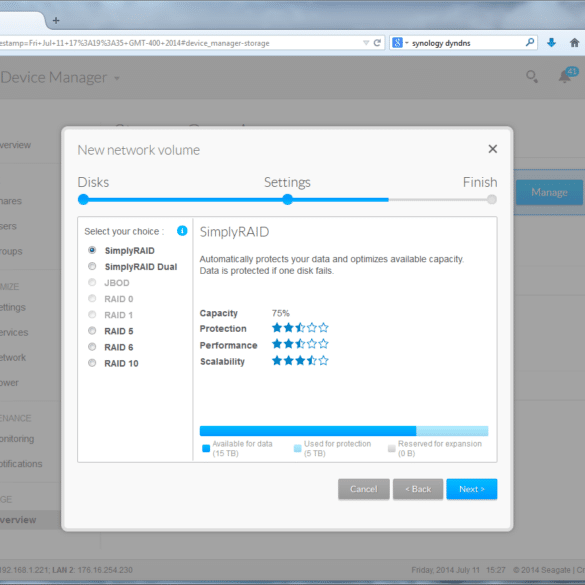Open Google search engine selector
The width and height of the screenshot is (585, 585).
(400, 43)
